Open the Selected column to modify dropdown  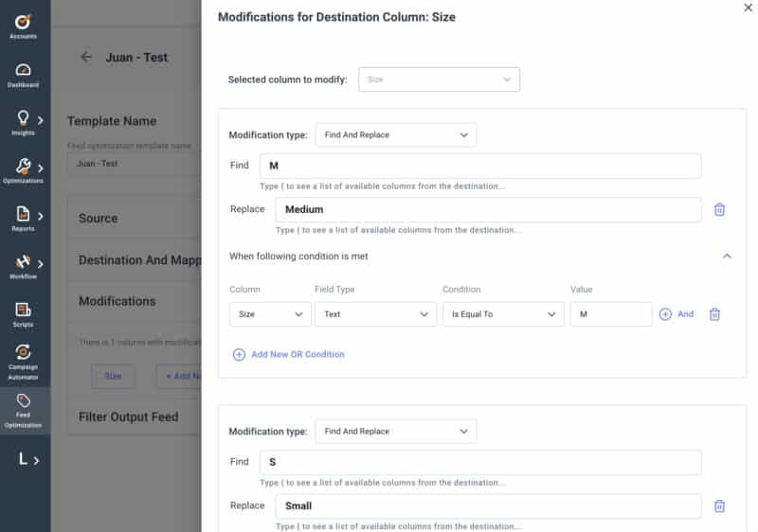pyautogui.click(x=439, y=80)
